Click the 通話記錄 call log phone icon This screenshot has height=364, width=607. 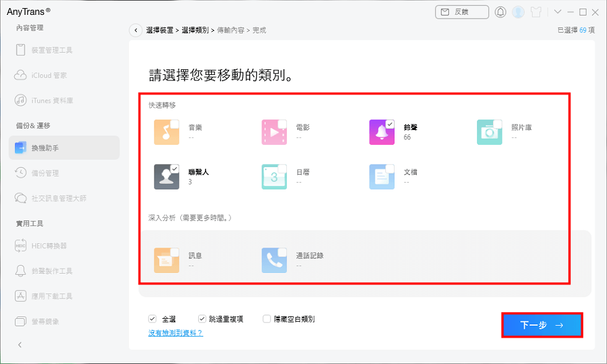(274, 261)
